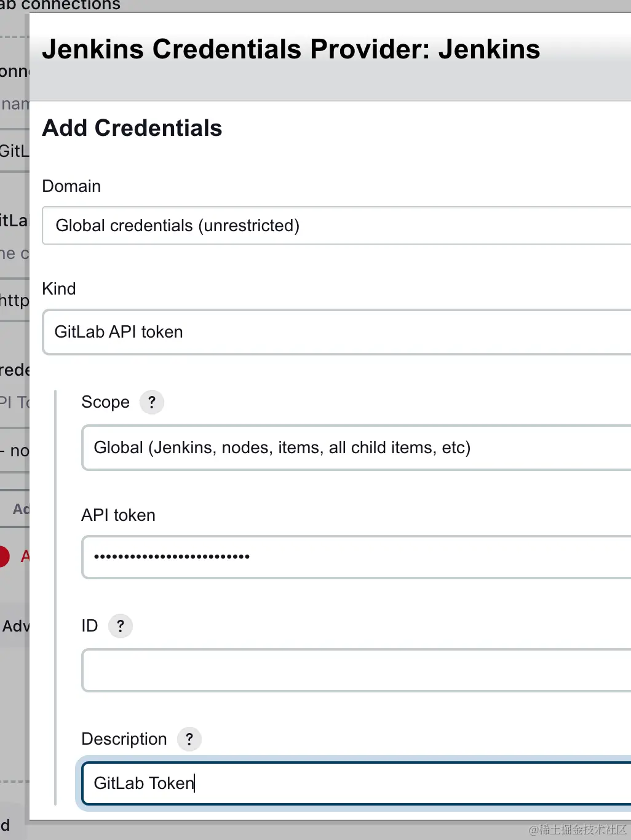Click the Add Credentials heading
The image size is (631, 840).
[132, 128]
